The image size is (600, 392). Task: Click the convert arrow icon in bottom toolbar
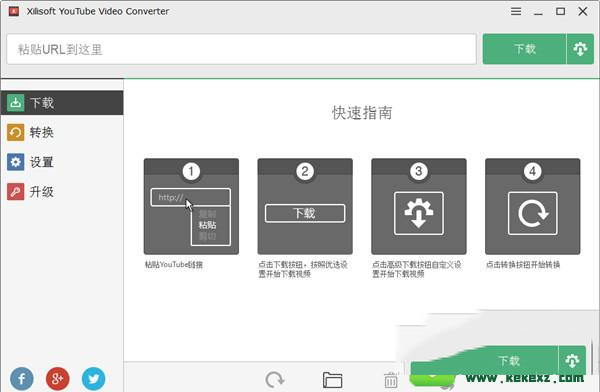click(x=275, y=379)
